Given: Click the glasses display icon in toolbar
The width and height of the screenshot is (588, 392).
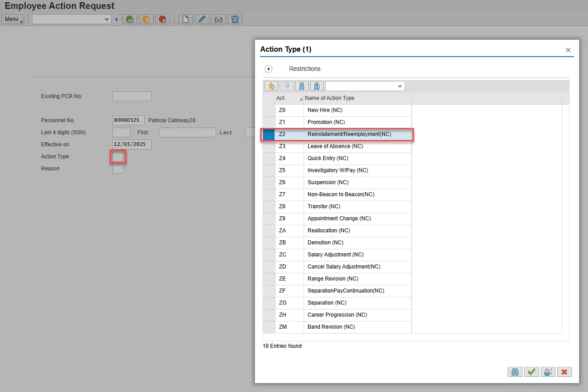Looking at the screenshot, I should (218, 19).
